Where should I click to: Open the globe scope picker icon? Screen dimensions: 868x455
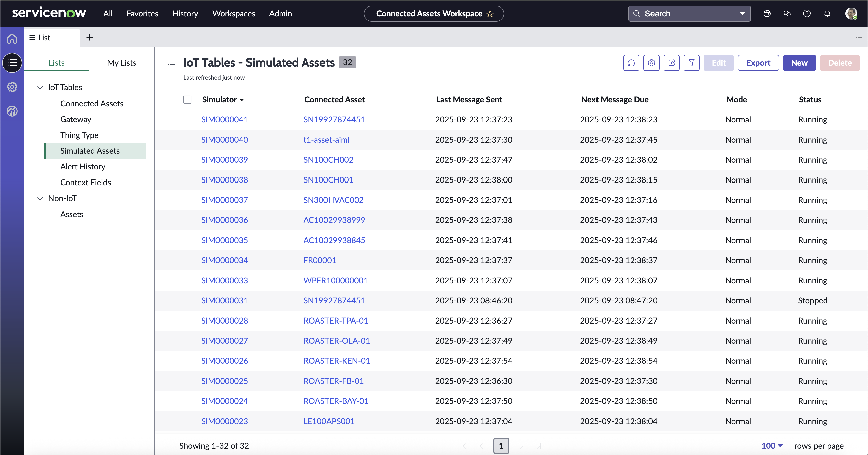point(767,14)
